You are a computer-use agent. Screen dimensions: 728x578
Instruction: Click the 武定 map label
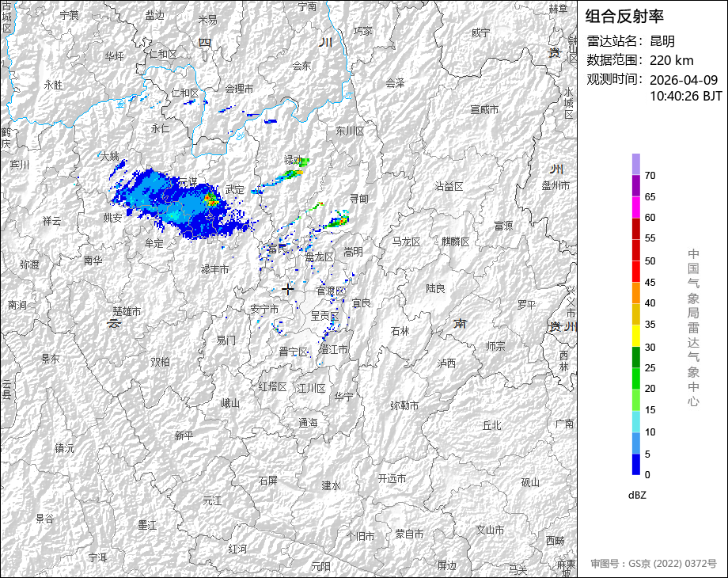click(x=234, y=189)
